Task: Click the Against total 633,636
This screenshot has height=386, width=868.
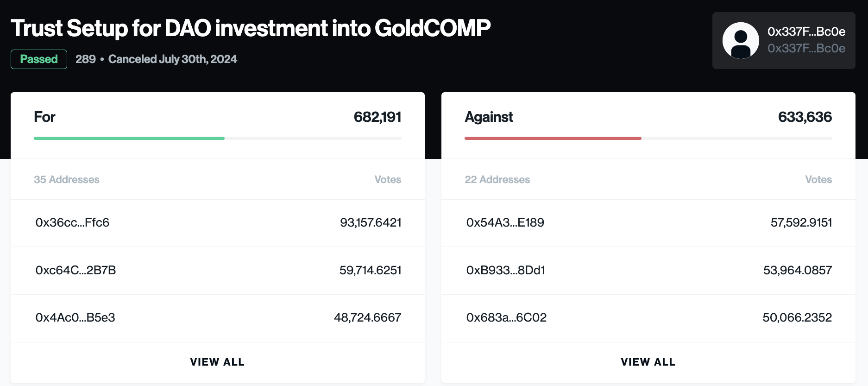Action: pyautogui.click(x=805, y=117)
